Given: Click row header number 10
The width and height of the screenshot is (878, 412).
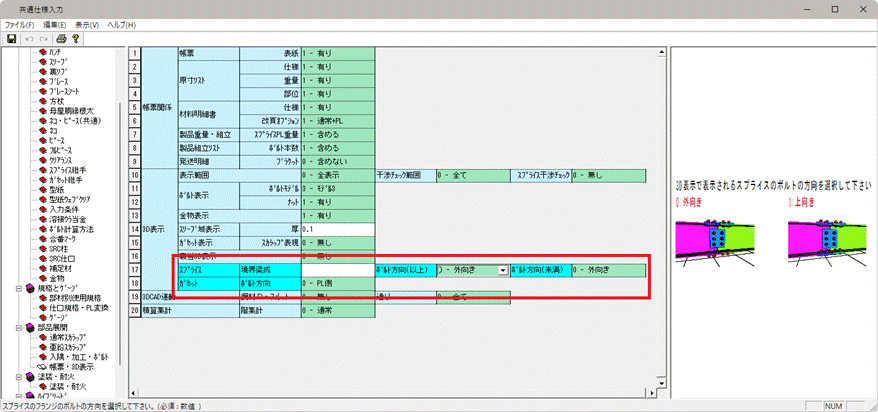Looking at the screenshot, I should tap(134, 175).
